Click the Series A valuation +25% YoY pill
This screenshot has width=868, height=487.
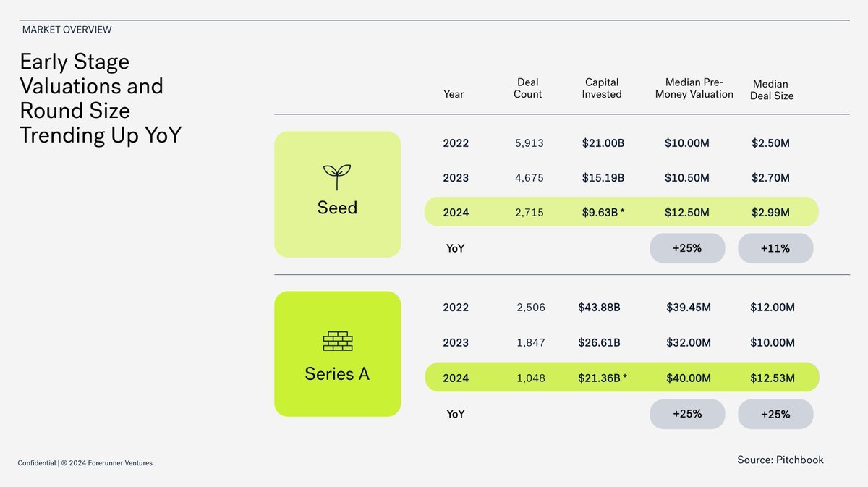(x=687, y=414)
